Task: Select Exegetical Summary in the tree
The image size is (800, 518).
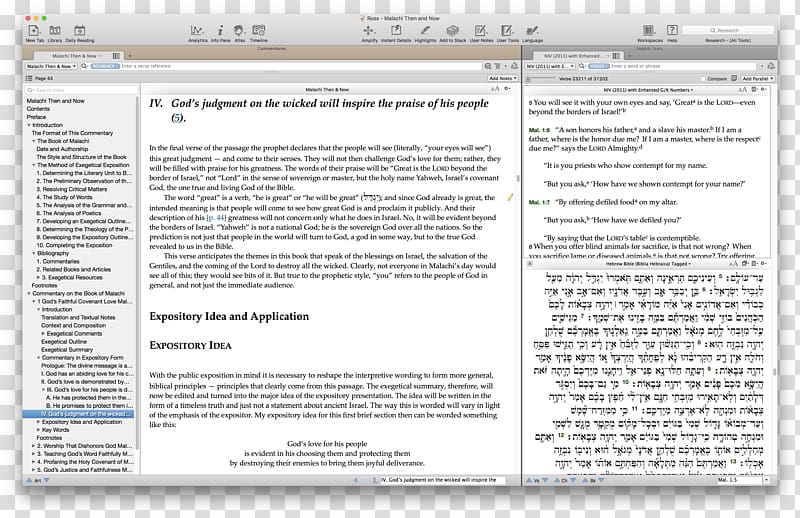Action: pyautogui.click(x=67, y=350)
